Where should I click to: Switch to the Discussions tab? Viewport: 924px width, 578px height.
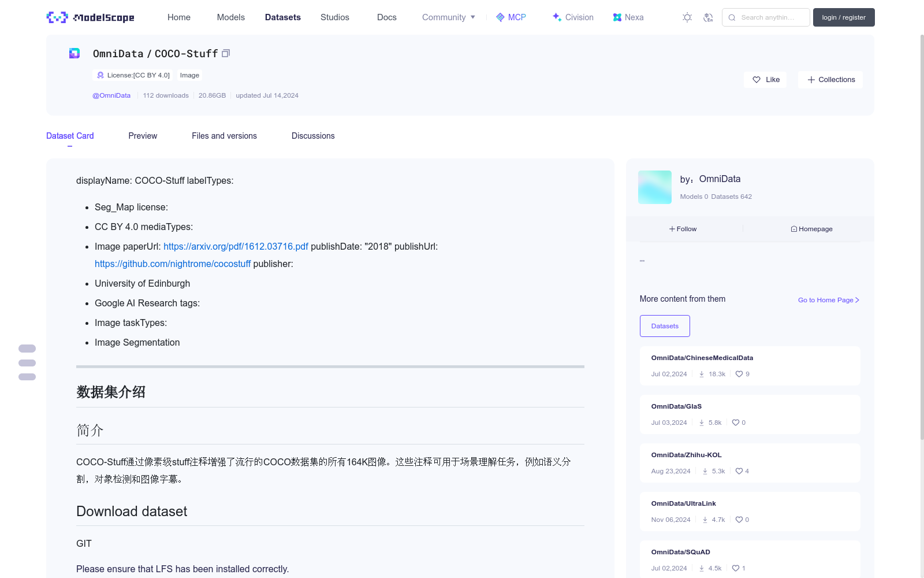tap(313, 136)
